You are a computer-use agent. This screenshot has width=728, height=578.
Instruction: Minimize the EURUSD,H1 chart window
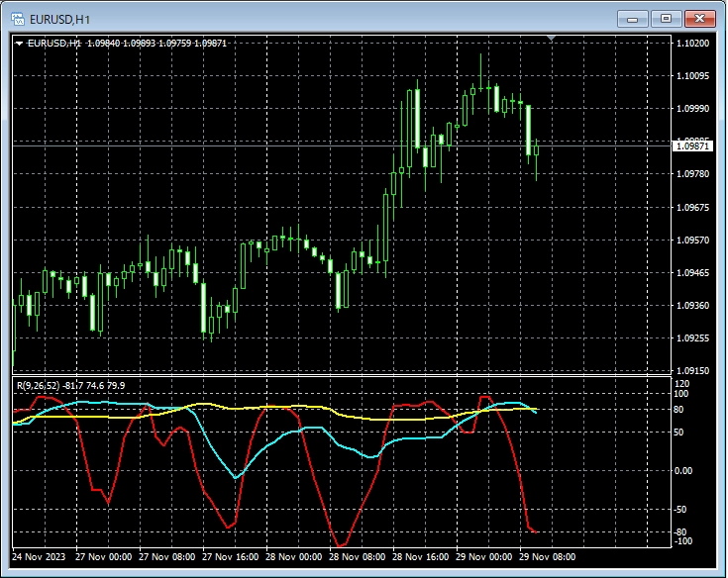tap(634, 19)
